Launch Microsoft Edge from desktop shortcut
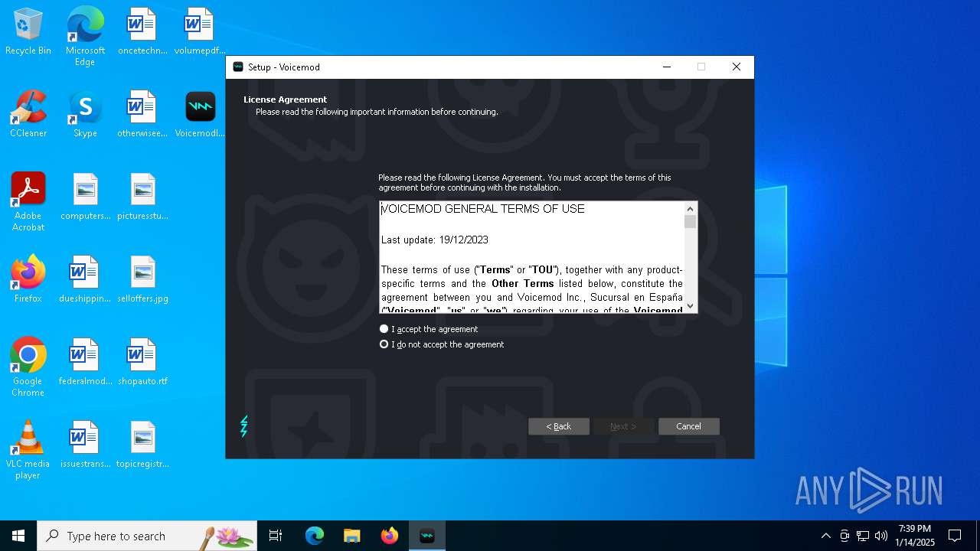Image resolution: width=980 pixels, height=551 pixels. pos(85,37)
